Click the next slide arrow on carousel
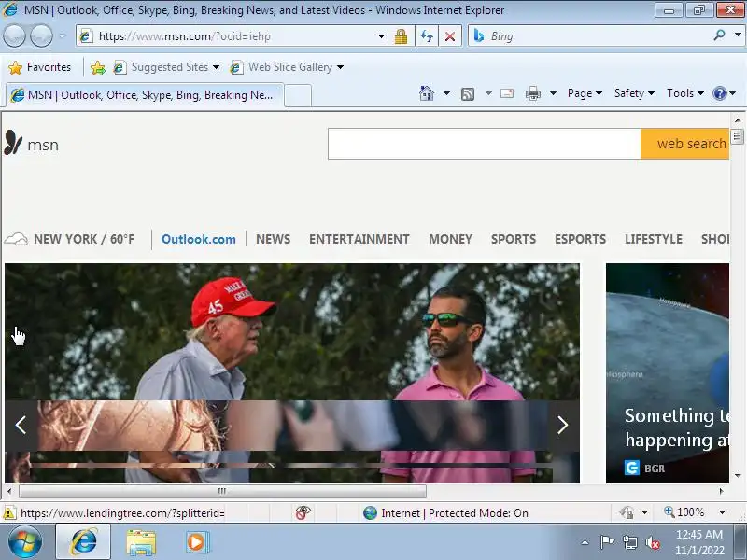 tap(563, 425)
